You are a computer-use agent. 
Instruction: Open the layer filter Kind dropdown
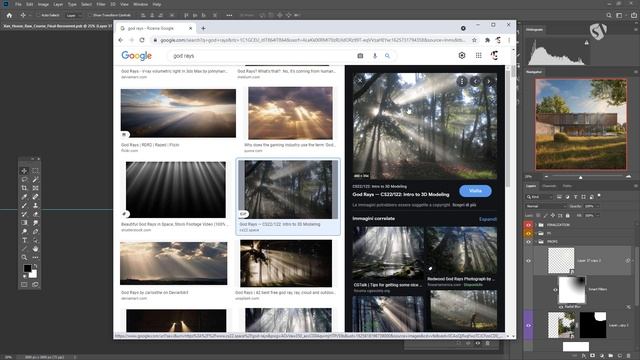[539, 197]
